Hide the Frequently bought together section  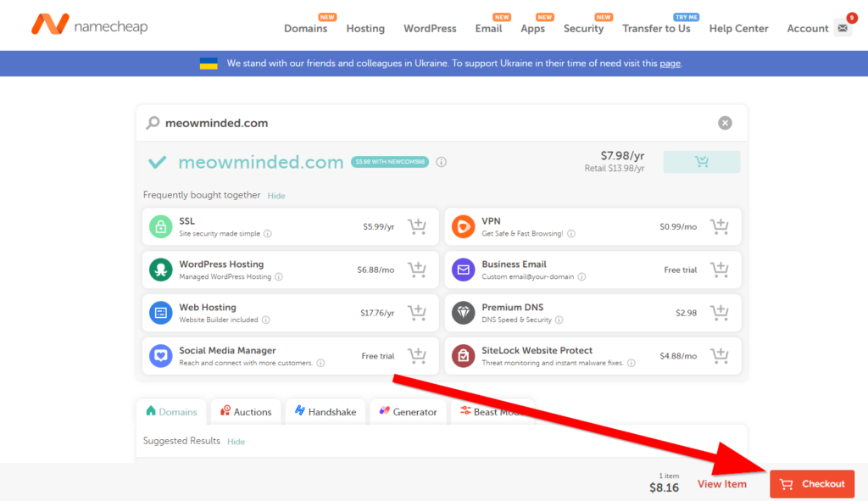click(x=276, y=196)
